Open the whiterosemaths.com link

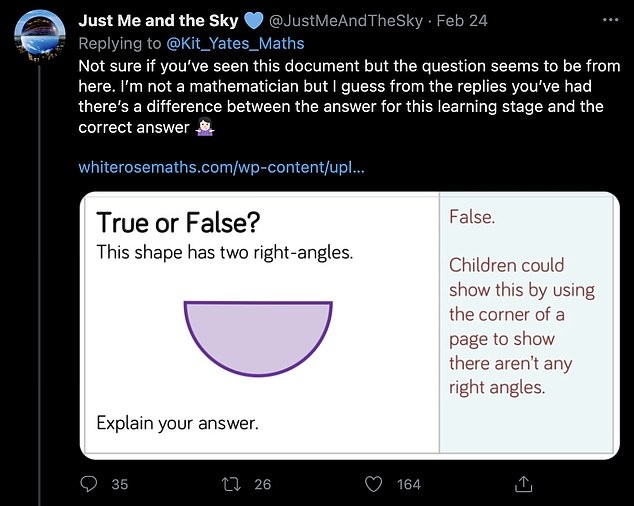pyautogui.click(x=221, y=167)
